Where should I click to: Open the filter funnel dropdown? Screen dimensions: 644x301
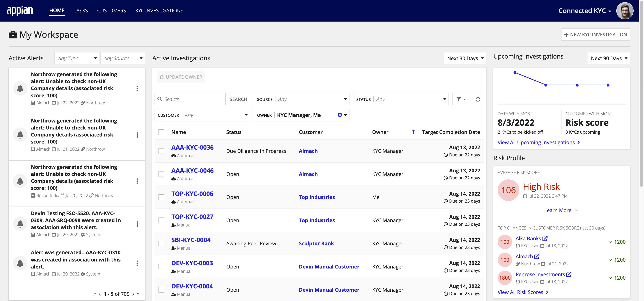(x=461, y=99)
